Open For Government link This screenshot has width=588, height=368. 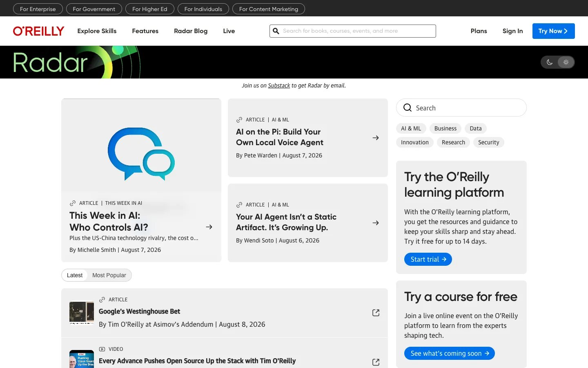(x=94, y=9)
